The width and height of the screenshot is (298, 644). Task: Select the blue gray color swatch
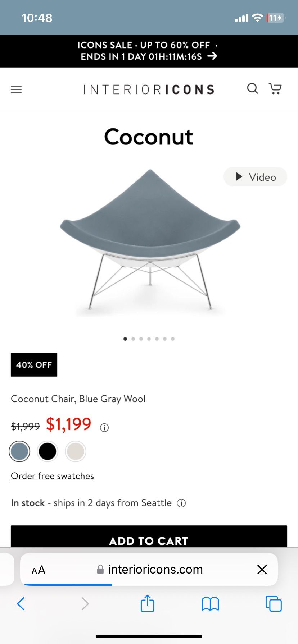(x=19, y=451)
